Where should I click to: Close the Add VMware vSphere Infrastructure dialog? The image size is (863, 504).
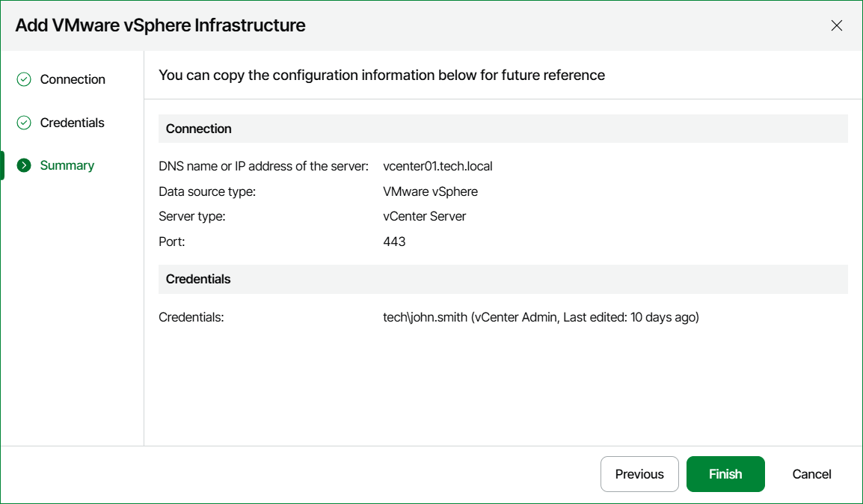[x=837, y=25]
